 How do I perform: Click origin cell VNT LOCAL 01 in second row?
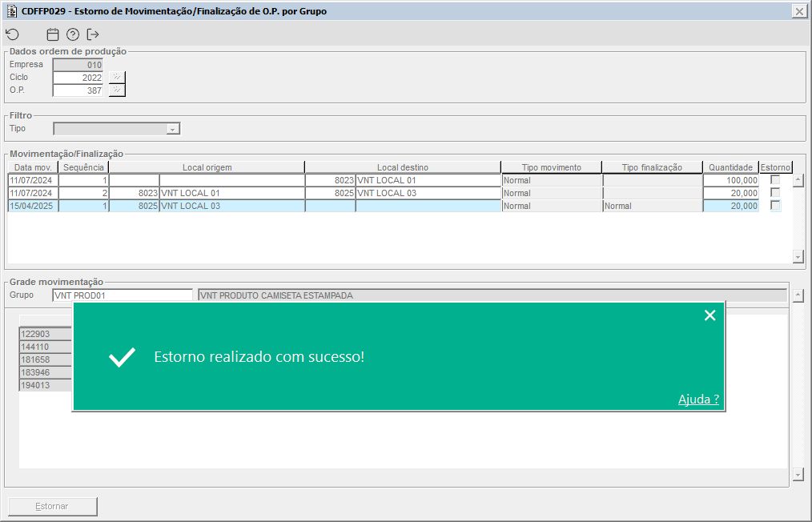(232, 193)
